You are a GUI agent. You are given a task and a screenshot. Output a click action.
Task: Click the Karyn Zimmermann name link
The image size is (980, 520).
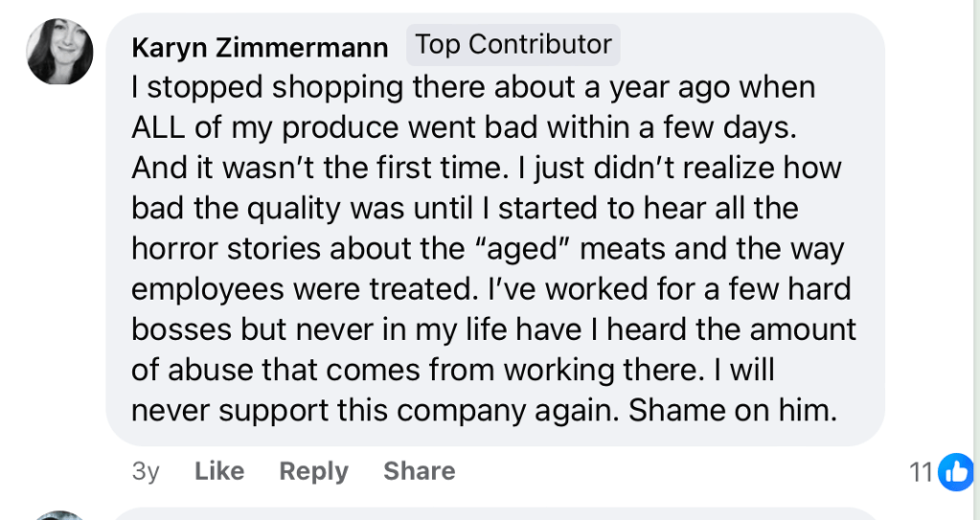260,47
